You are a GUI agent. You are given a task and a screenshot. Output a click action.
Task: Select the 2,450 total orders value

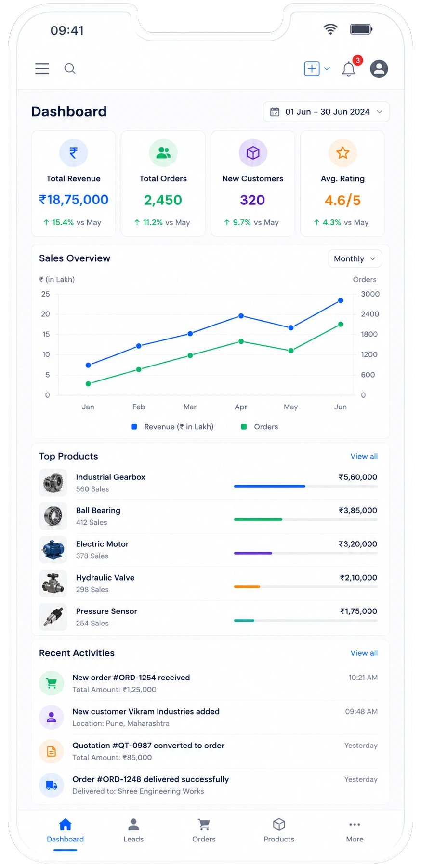(163, 200)
